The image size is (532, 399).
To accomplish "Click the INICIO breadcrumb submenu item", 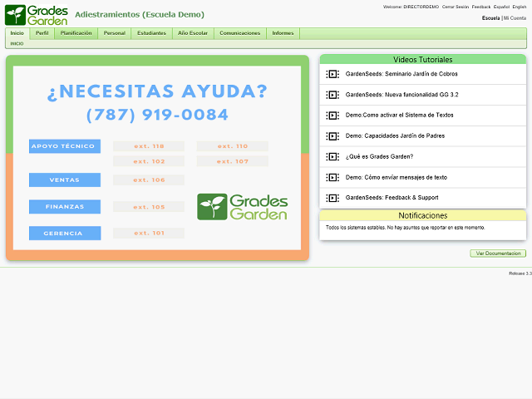I will tap(17, 44).
